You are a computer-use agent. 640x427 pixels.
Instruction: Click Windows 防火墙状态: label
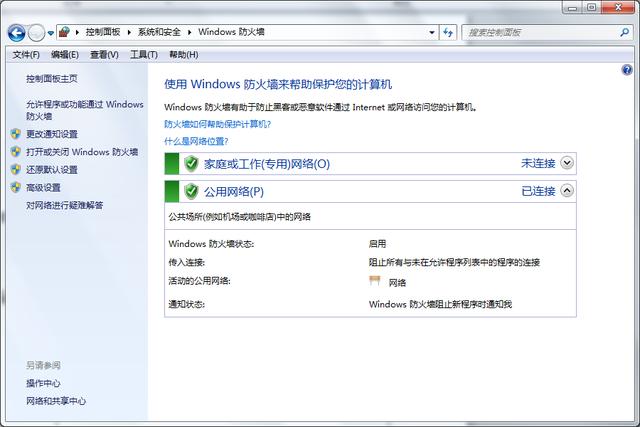tap(211, 244)
